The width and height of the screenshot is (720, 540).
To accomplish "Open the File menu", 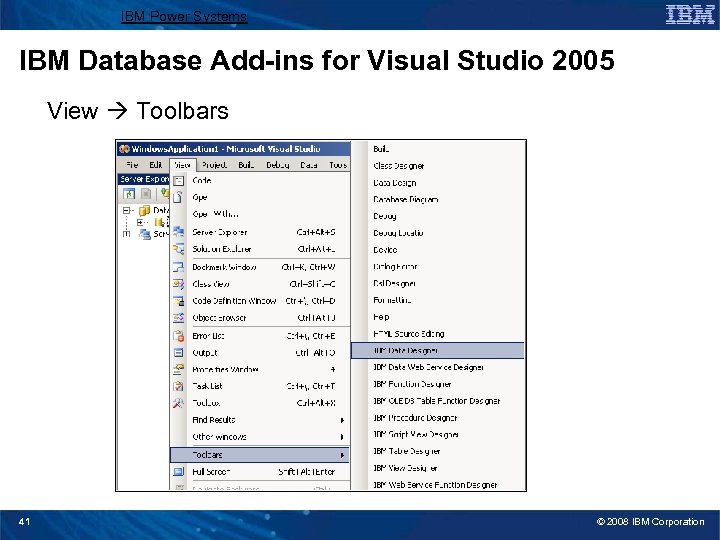I will pyautogui.click(x=132, y=165).
